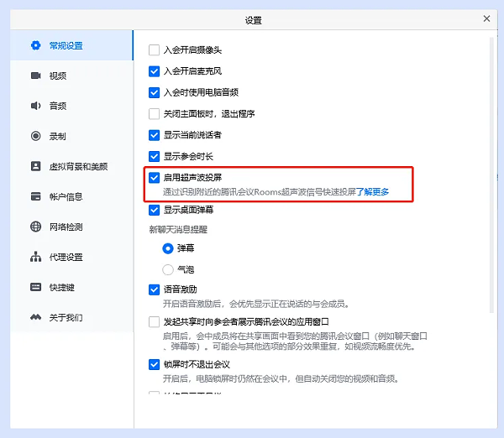Go to the 帐户信息 tab

(x=71, y=196)
